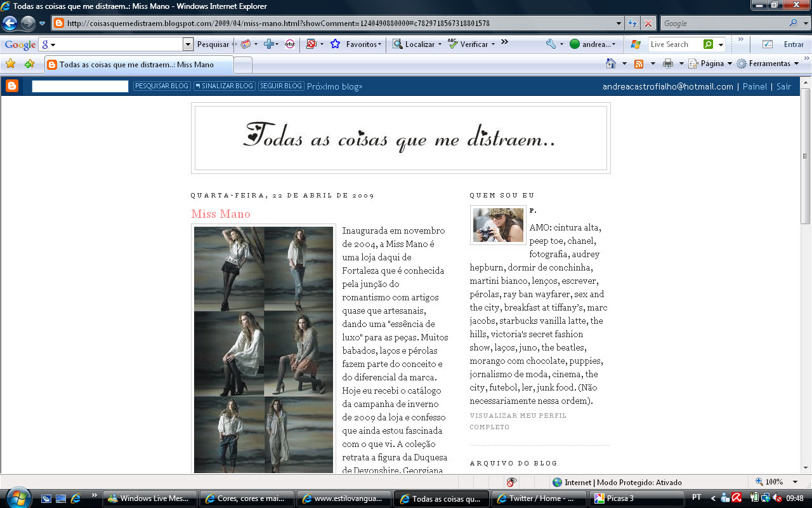
Task: Click the popup blocker status bar icon
Action: [x=511, y=482]
